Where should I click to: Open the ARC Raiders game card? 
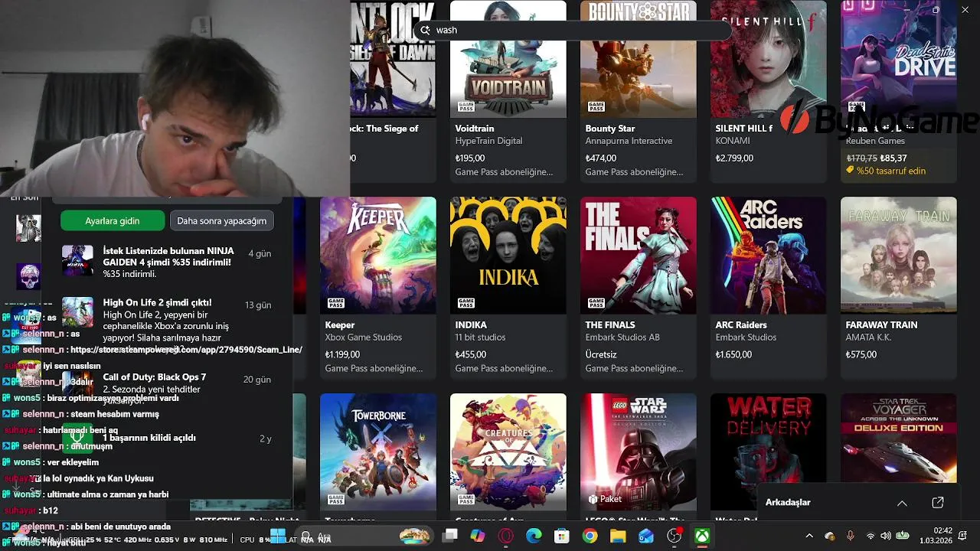tap(769, 287)
